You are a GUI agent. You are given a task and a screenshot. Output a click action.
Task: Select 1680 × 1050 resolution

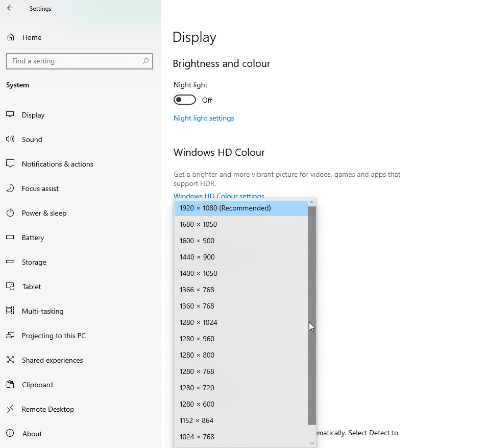(x=241, y=224)
